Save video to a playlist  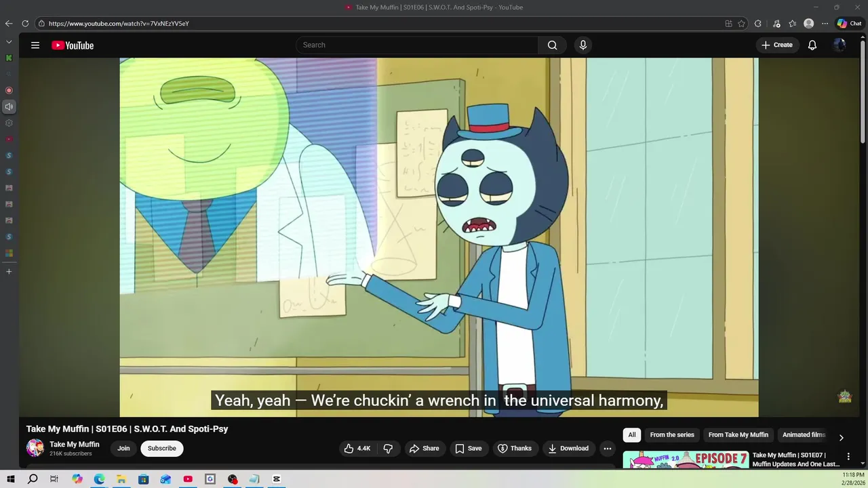(x=469, y=449)
